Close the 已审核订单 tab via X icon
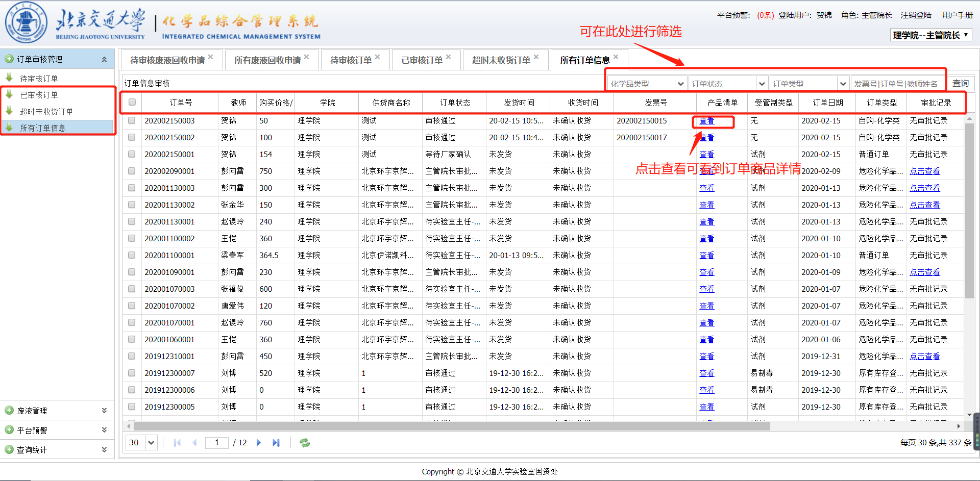980x481 pixels. (x=448, y=57)
